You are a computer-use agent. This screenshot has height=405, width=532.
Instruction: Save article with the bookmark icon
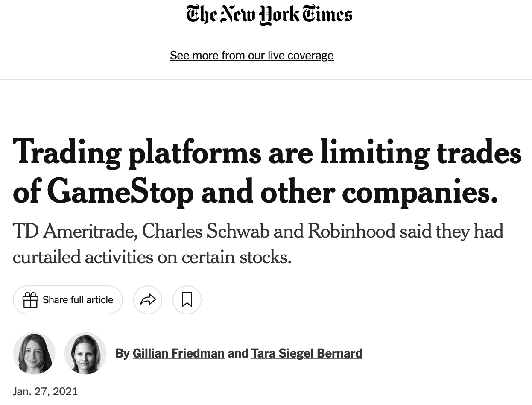click(187, 300)
